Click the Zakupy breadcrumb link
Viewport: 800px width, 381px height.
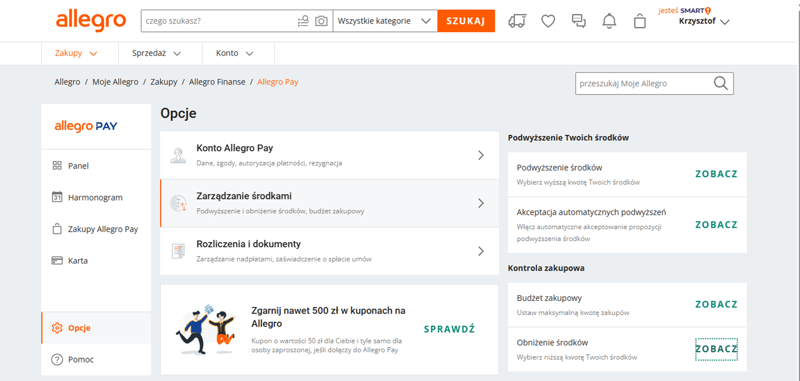(164, 82)
